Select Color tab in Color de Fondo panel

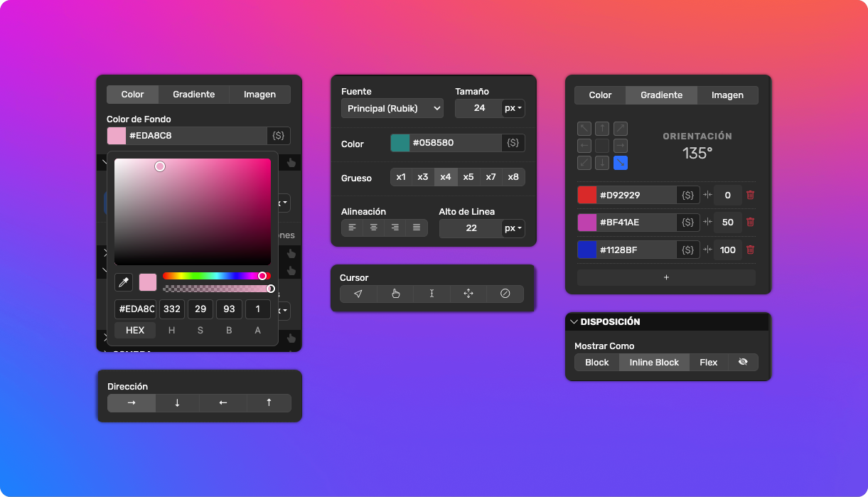click(132, 95)
